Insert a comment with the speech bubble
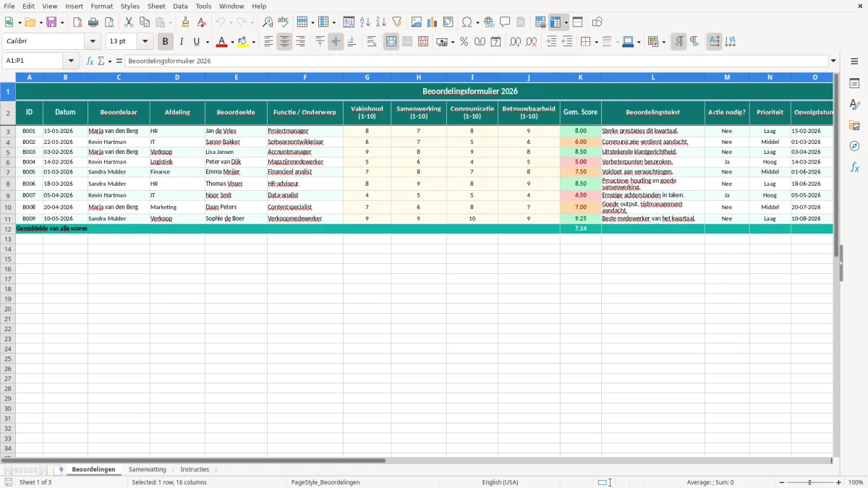Screen dimensions: 868x488 505,22
